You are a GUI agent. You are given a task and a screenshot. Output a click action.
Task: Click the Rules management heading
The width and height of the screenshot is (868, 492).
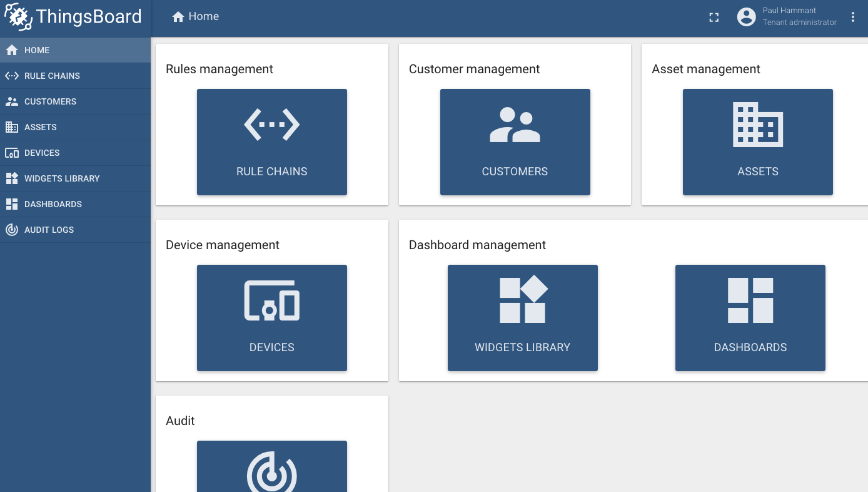click(x=220, y=69)
